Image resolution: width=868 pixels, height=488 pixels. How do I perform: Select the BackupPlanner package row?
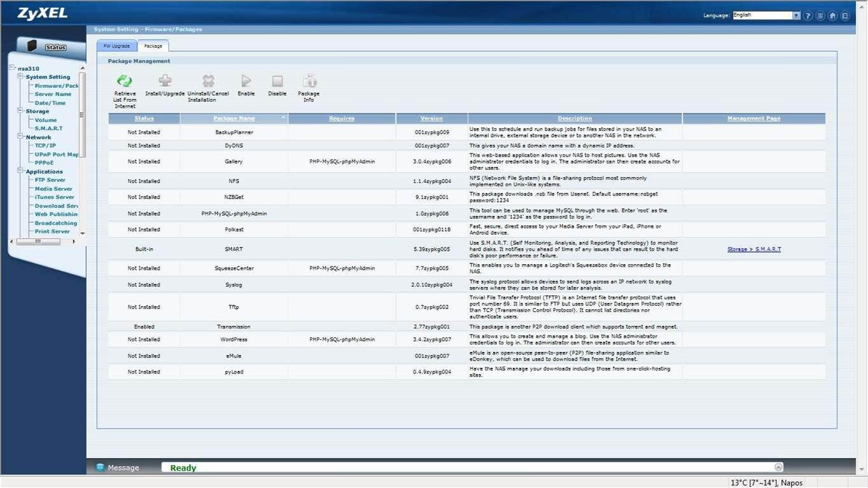click(466, 132)
